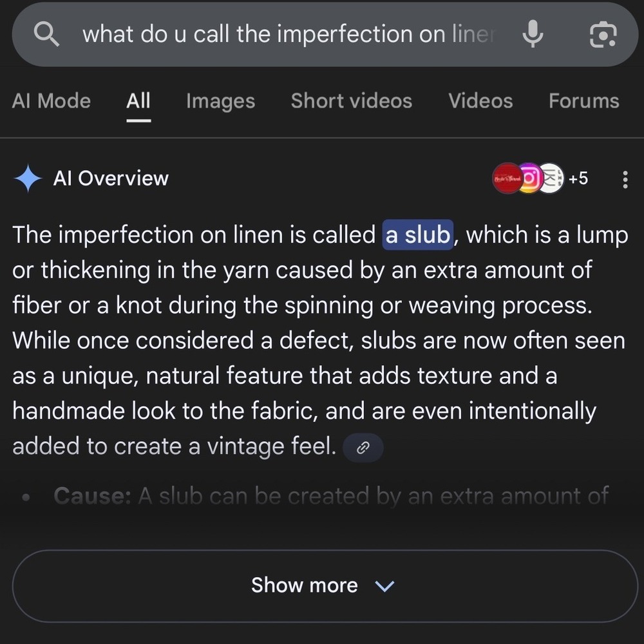Open the Instagram source icon

pyautogui.click(x=530, y=178)
